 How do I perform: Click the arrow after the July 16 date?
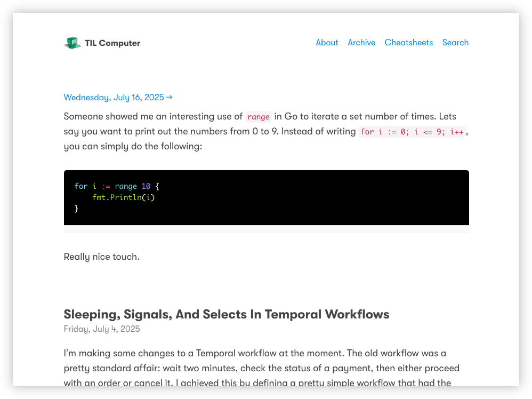(170, 98)
